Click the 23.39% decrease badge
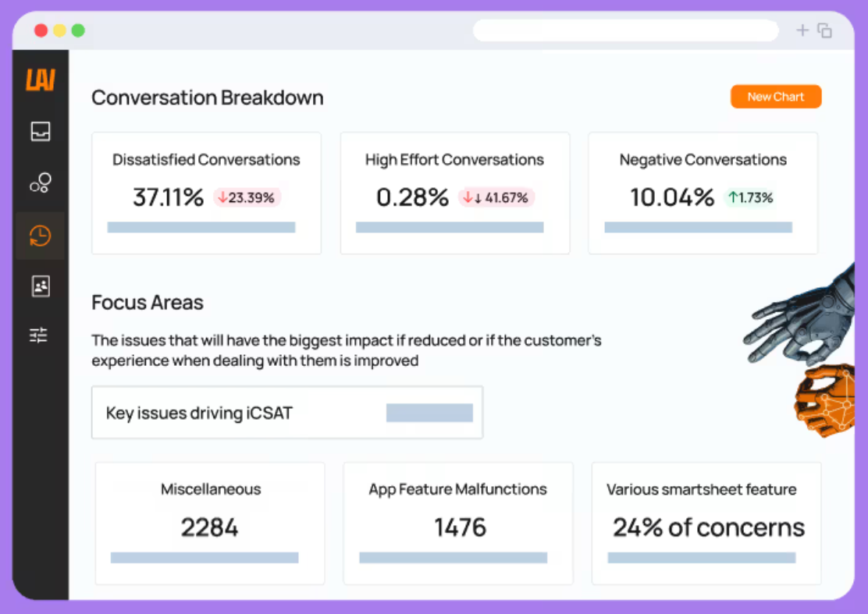This screenshot has height=614, width=868. (x=247, y=197)
